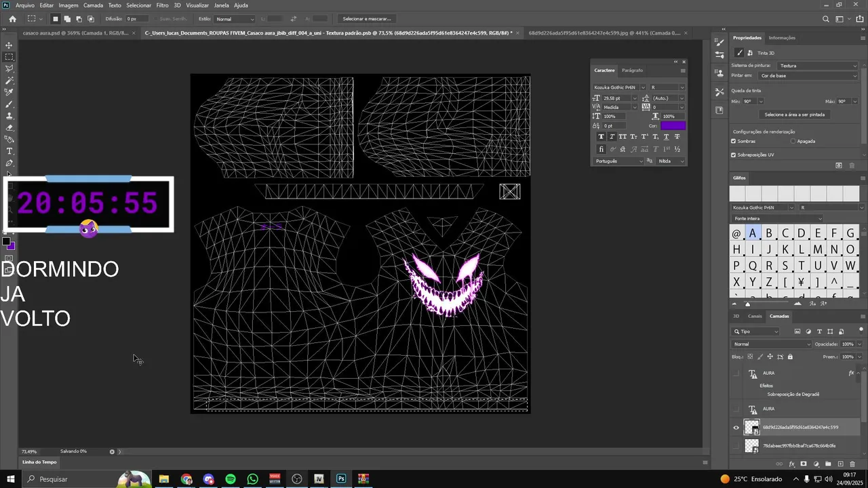Open the Filtro menu
This screenshot has width=868, height=488.
coord(162,5)
